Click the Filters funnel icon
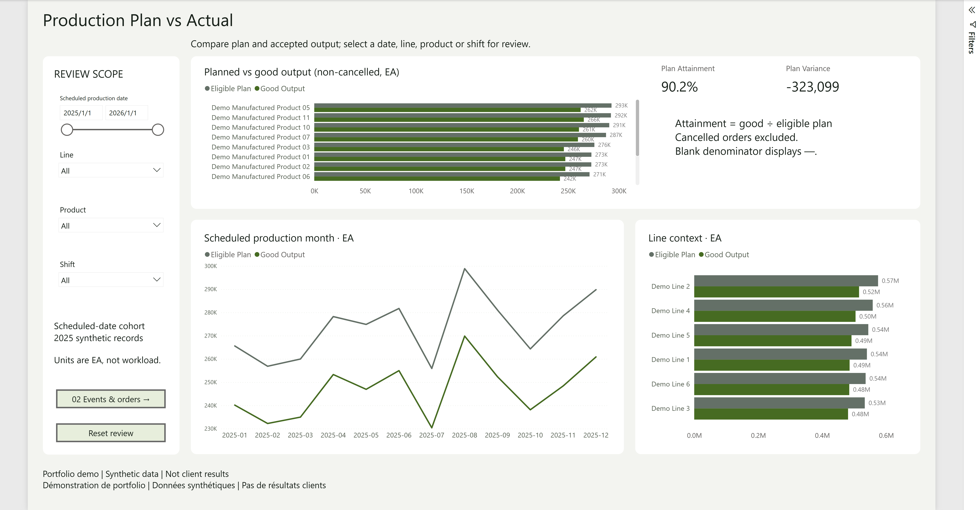 pos(972,24)
